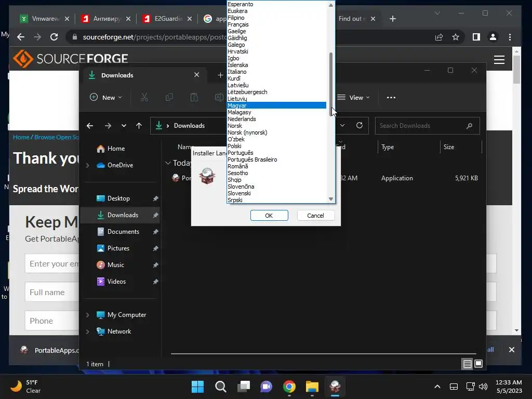Go back in File Explorer navigation
The height and width of the screenshot is (399, 532).
point(90,126)
